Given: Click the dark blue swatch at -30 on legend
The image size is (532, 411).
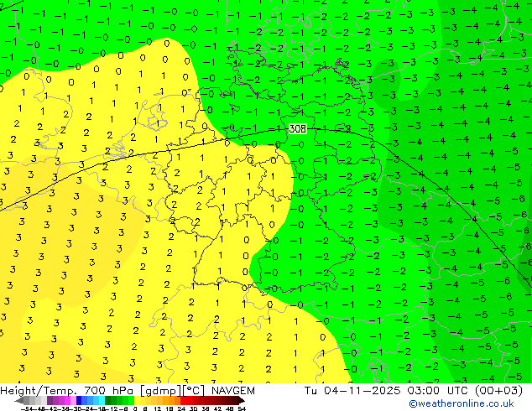Looking at the screenshot, I should tap(79, 400).
